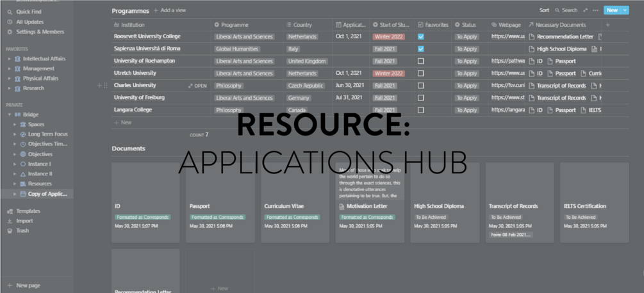Click Sort in the database toolbar
This screenshot has width=644, height=293.
[x=544, y=10]
